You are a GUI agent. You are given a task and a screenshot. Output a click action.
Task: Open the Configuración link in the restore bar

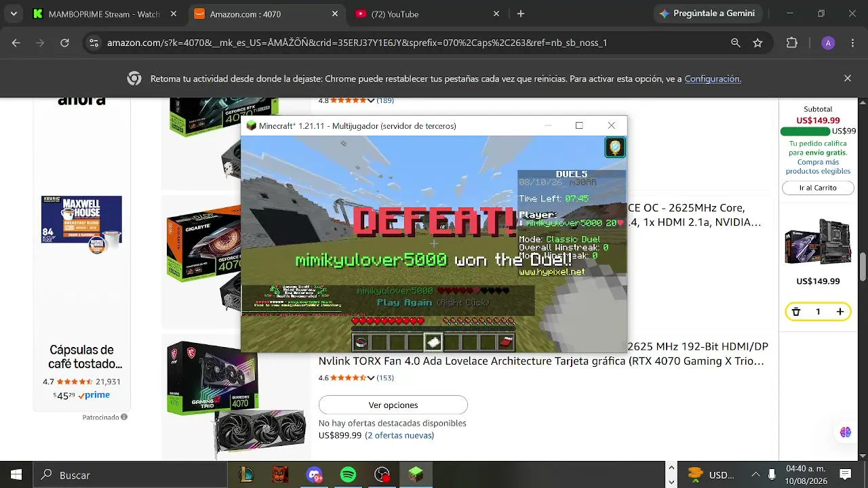[x=713, y=79]
